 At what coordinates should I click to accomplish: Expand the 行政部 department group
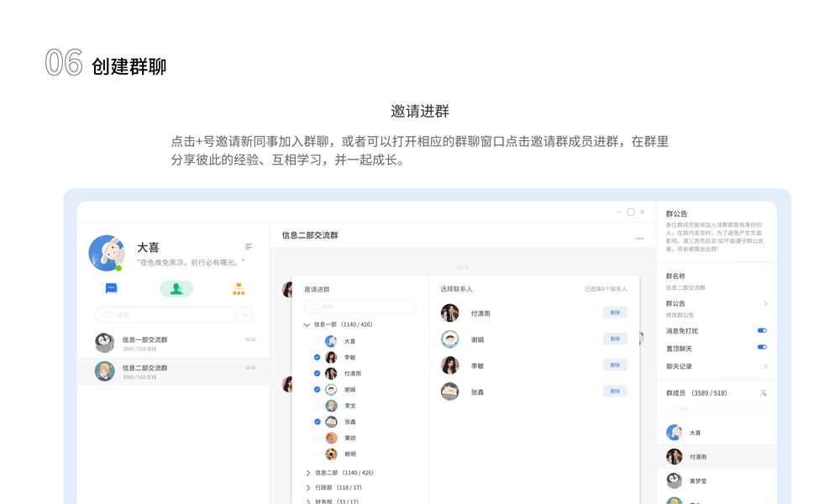pyautogui.click(x=308, y=488)
